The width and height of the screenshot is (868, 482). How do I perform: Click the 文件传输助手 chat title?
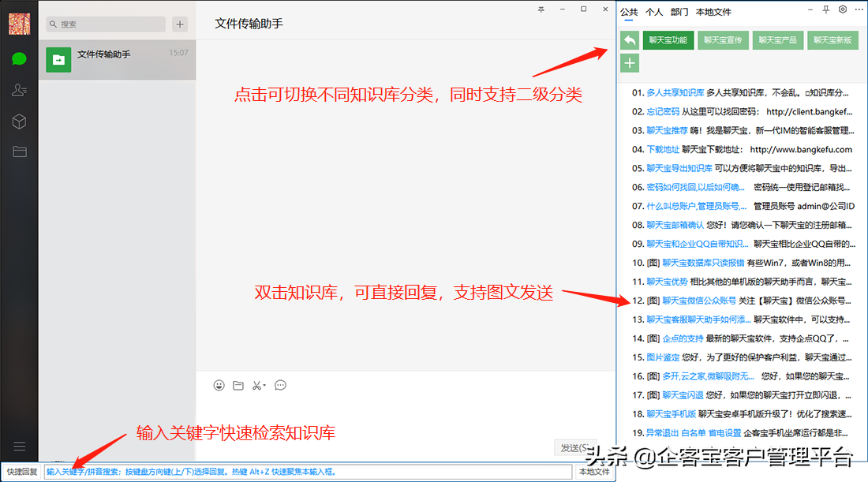click(x=249, y=24)
